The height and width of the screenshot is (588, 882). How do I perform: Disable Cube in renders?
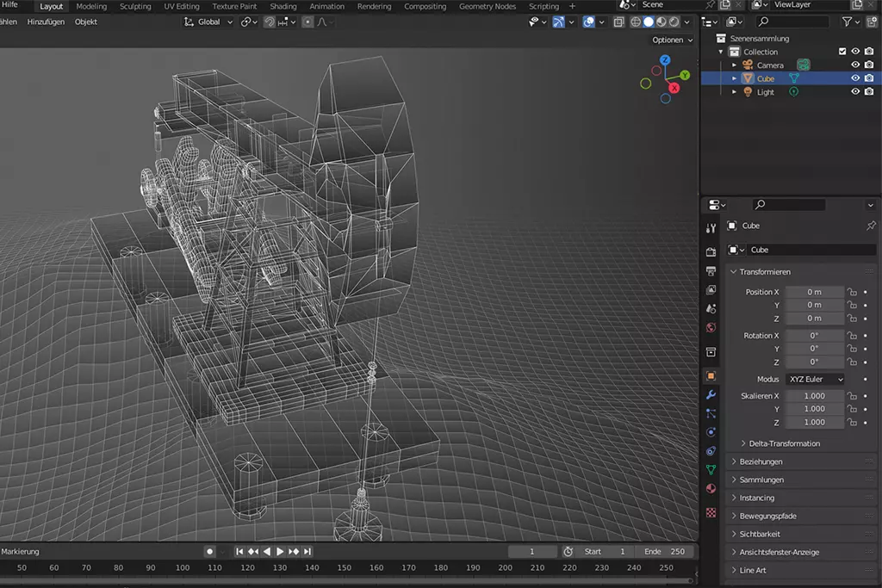click(869, 78)
